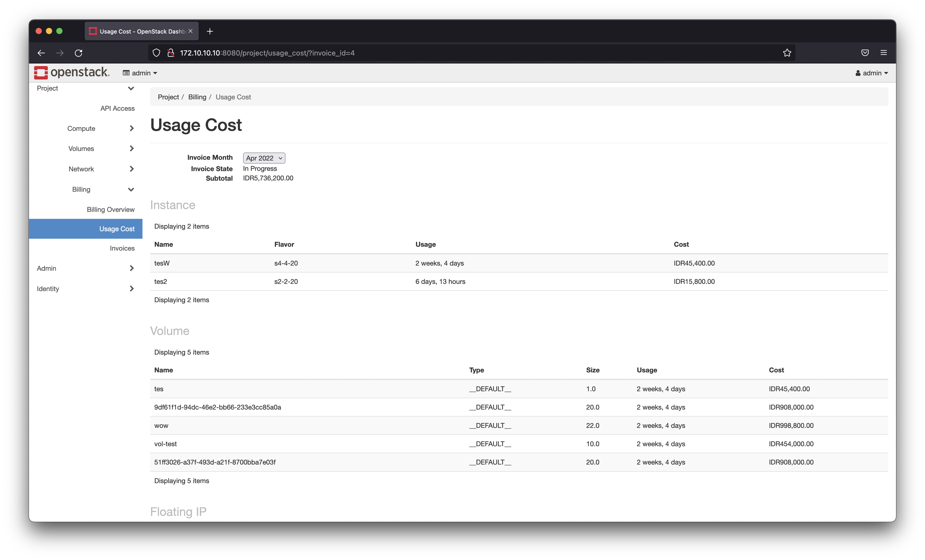This screenshot has width=925, height=560.
Task: Click the browser forward arrow
Action: (x=60, y=53)
